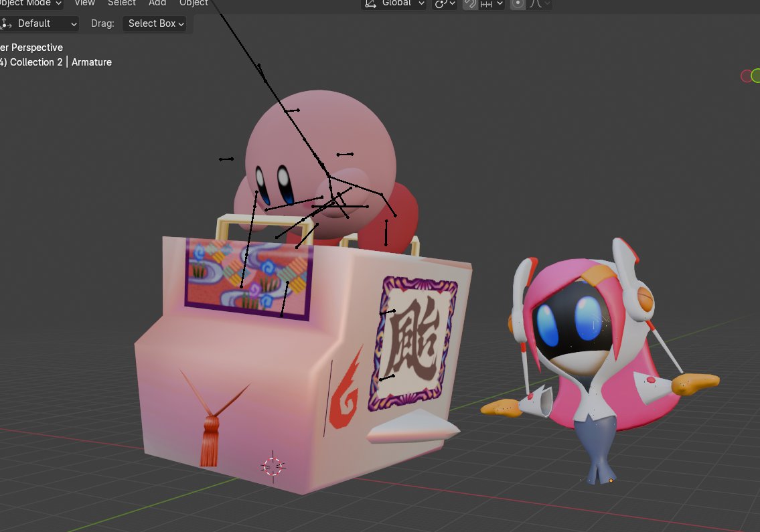This screenshot has height=532, width=760.
Task: Click the "Drag:" label
Action: click(x=102, y=23)
